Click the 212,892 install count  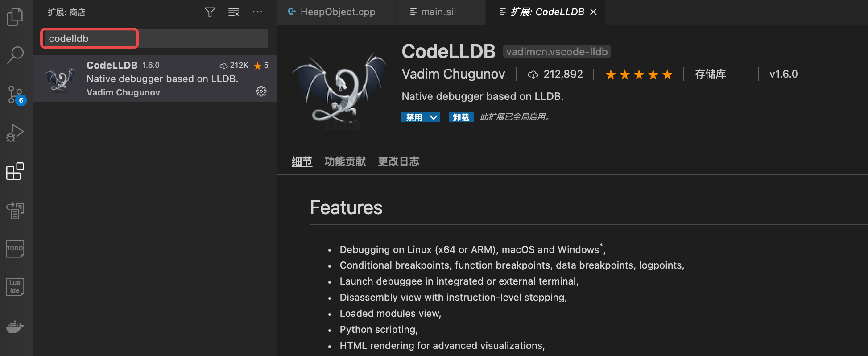coord(555,74)
